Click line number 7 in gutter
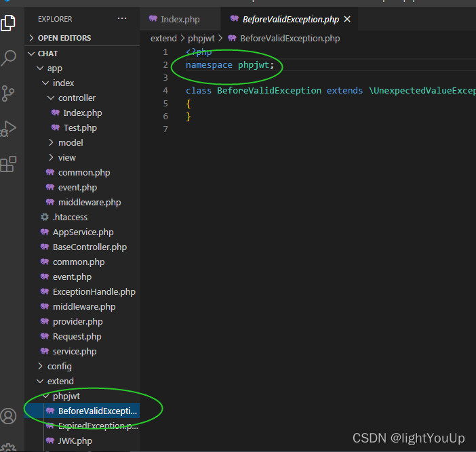The width and height of the screenshot is (476, 452). pyautogui.click(x=165, y=129)
